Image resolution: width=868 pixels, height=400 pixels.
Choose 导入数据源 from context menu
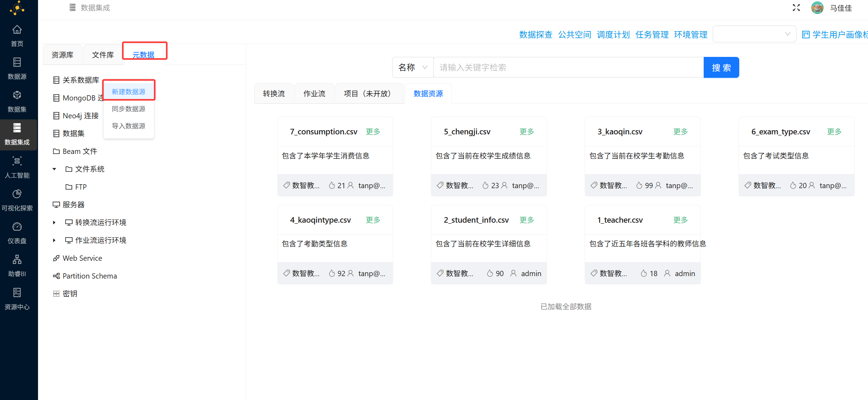pyautogui.click(x=129, y=126)
